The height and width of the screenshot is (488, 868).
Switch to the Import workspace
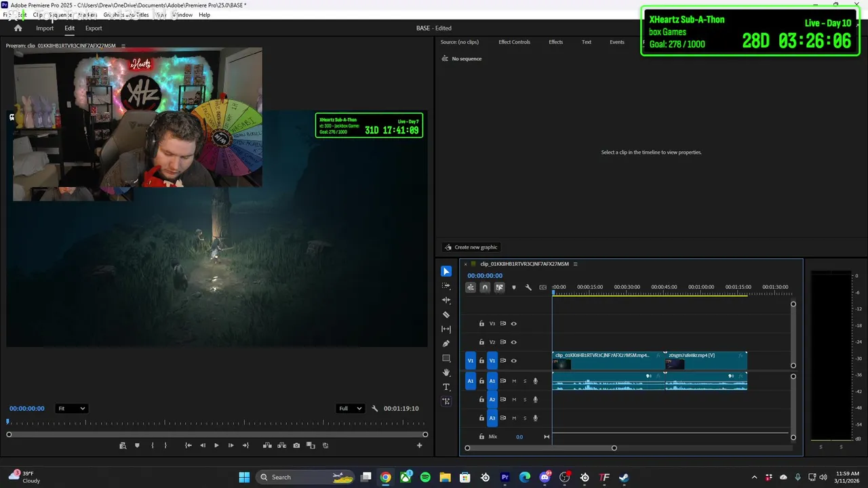[x=45, y=28]
